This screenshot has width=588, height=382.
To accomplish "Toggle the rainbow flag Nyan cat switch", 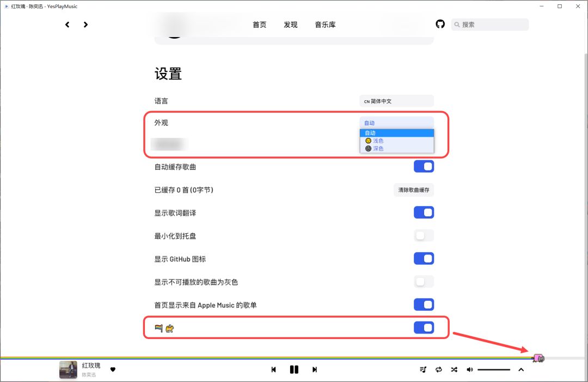I will click(x=424, y=328).
